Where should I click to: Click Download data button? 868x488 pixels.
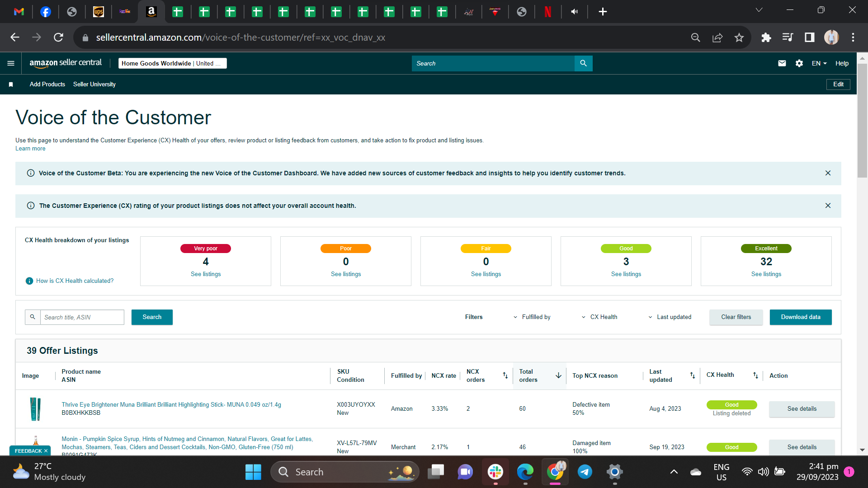pos(801,317)
